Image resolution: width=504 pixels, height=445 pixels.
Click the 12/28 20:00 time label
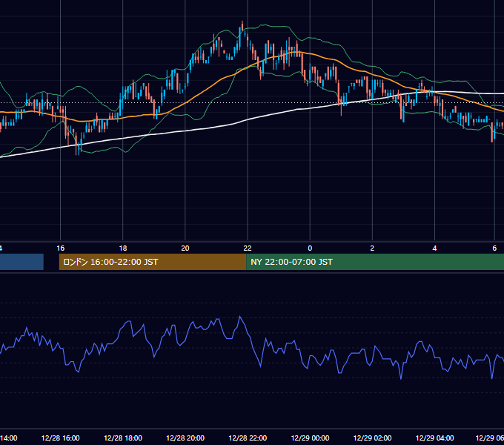pos(185,438)
